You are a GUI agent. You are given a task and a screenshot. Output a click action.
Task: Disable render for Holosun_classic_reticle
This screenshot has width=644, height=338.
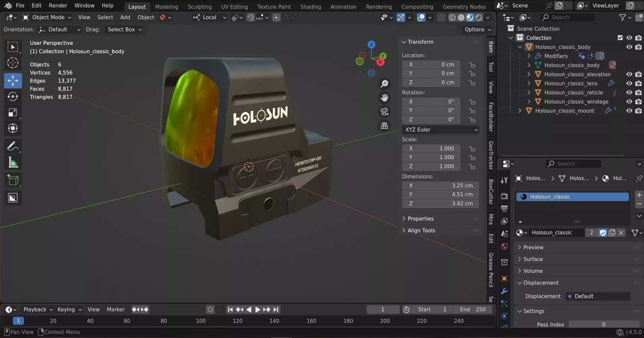638,92
